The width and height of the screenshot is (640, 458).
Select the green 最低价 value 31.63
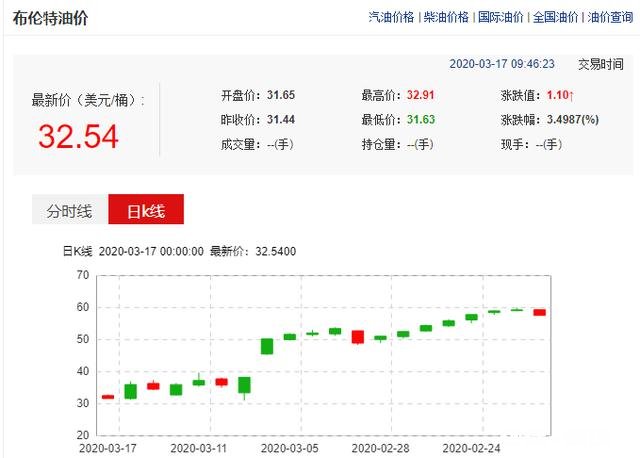tap(423, 120)
